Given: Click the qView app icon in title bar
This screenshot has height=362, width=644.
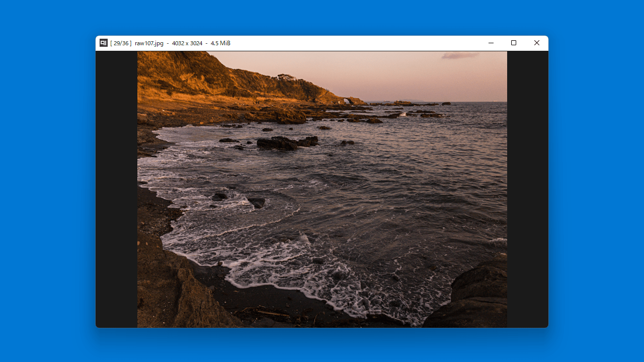Looking at the screenshot, I should tap(104, 43).
